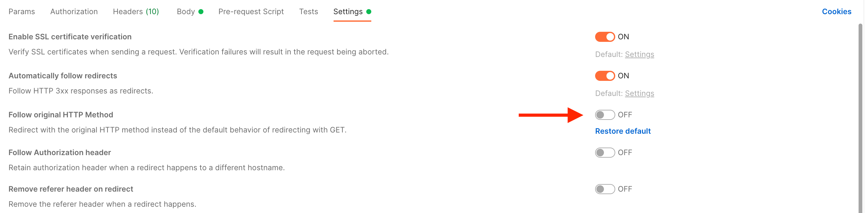Click Restore default for HTTP Method setting

click(x=623, y=131)
